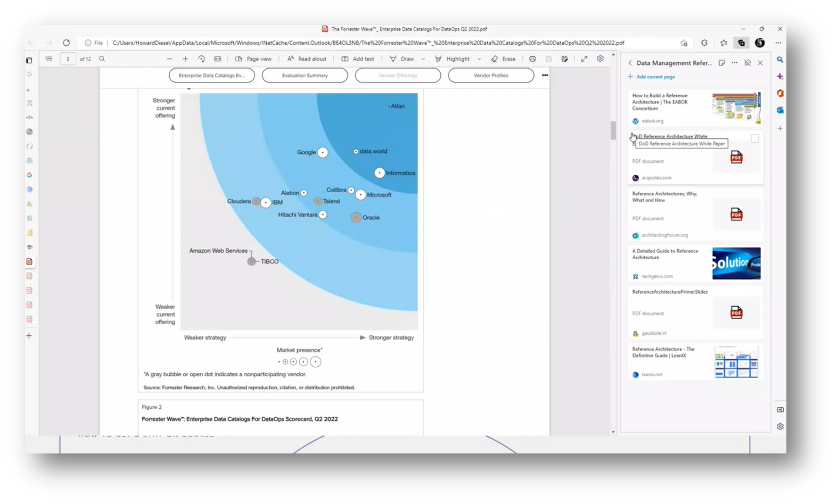Add this page to favorites star icon
This screenshot has height=504, width=837.
pos(684,43)
